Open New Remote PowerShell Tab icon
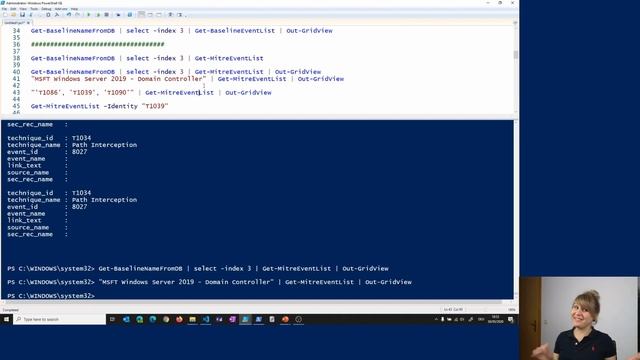This screenshot has height=360, width=640. click(118, 15)
